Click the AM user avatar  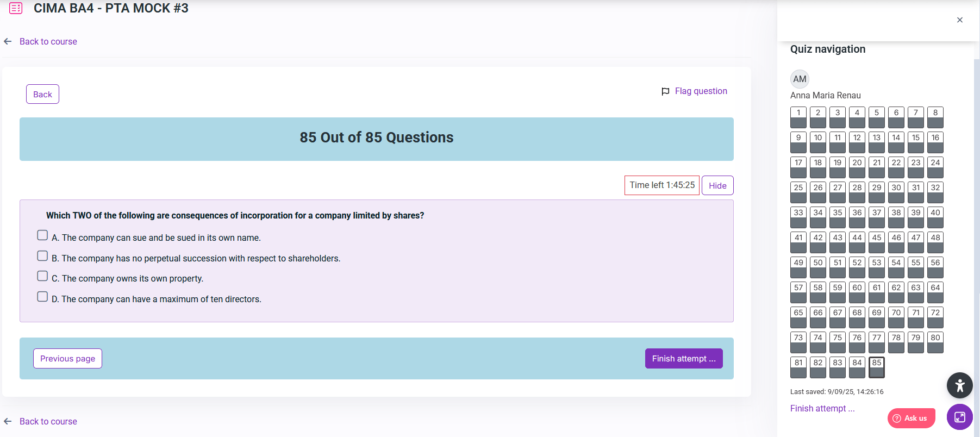click(x=799, y=79)
